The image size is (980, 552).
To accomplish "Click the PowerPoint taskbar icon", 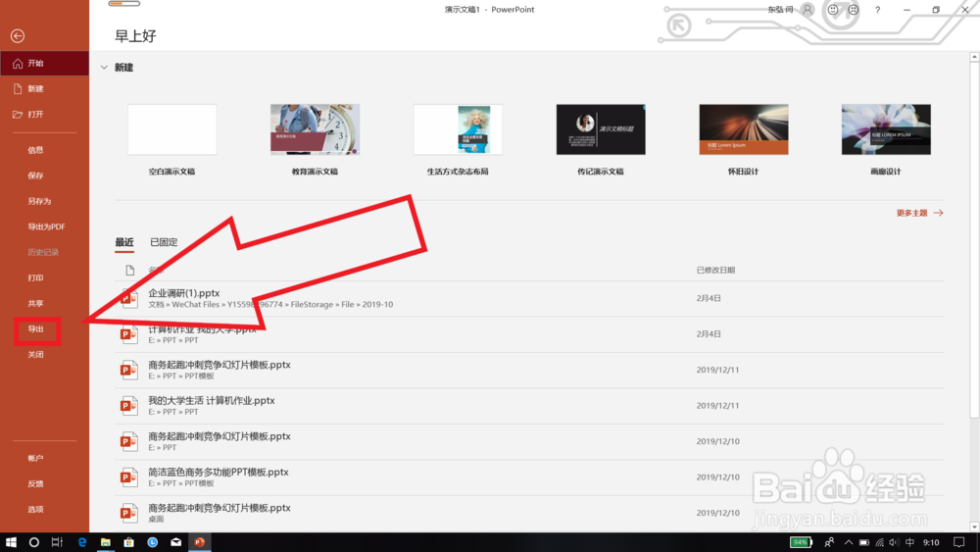I will point(199,542).
